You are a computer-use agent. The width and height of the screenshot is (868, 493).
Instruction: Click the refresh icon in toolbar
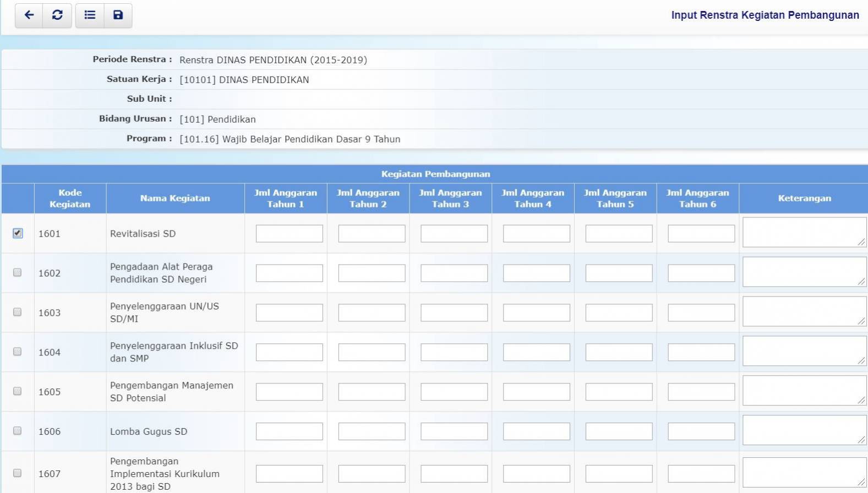(57, 15)
